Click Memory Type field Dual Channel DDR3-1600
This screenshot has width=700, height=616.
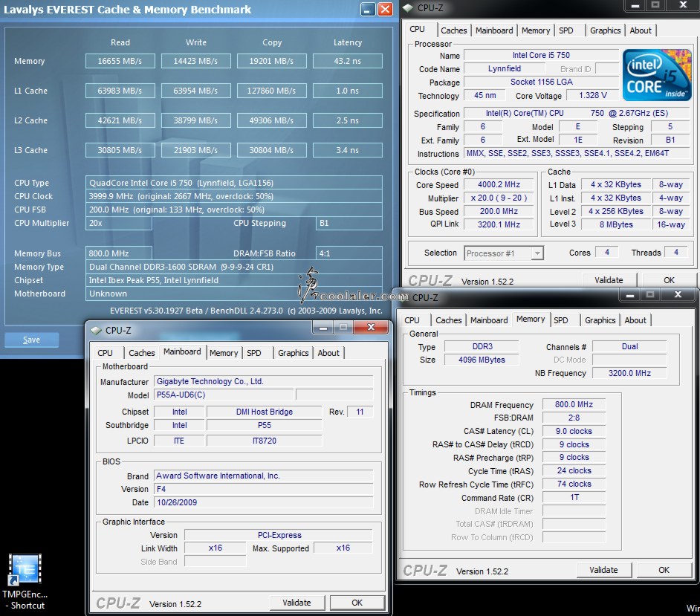click(x=233, y=267)
